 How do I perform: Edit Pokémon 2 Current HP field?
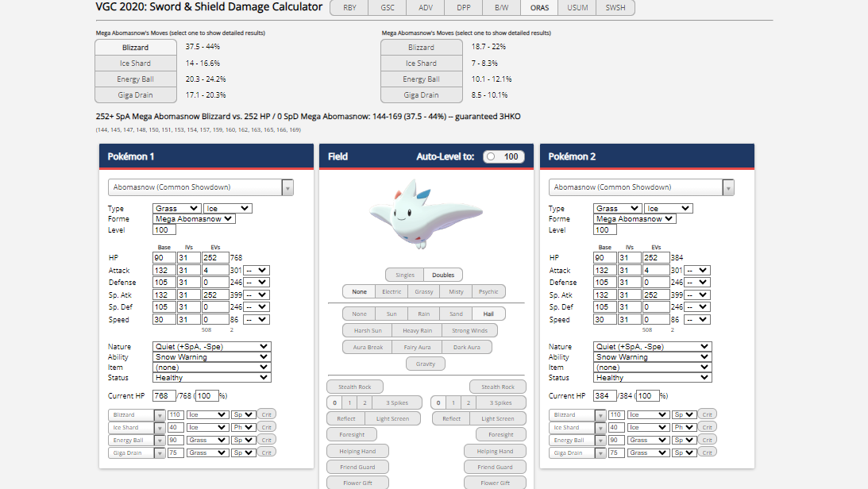[x=605, y=395]
